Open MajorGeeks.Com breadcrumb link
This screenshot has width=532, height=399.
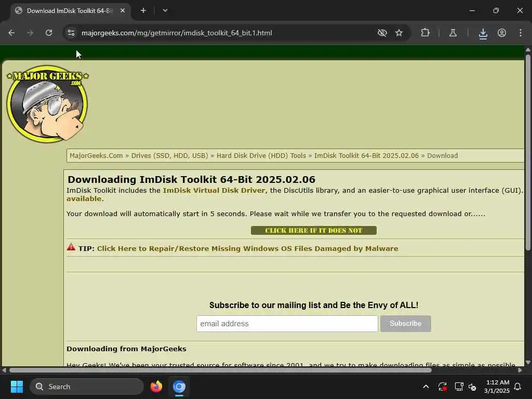(96, 156)
